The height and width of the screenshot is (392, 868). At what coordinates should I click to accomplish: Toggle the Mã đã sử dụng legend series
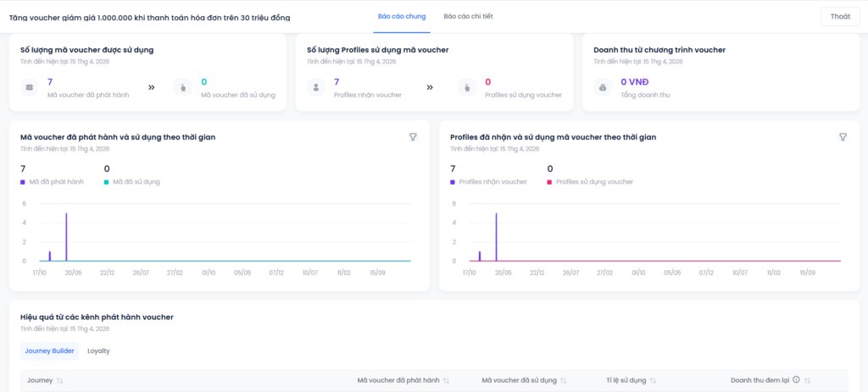[132, 182]
